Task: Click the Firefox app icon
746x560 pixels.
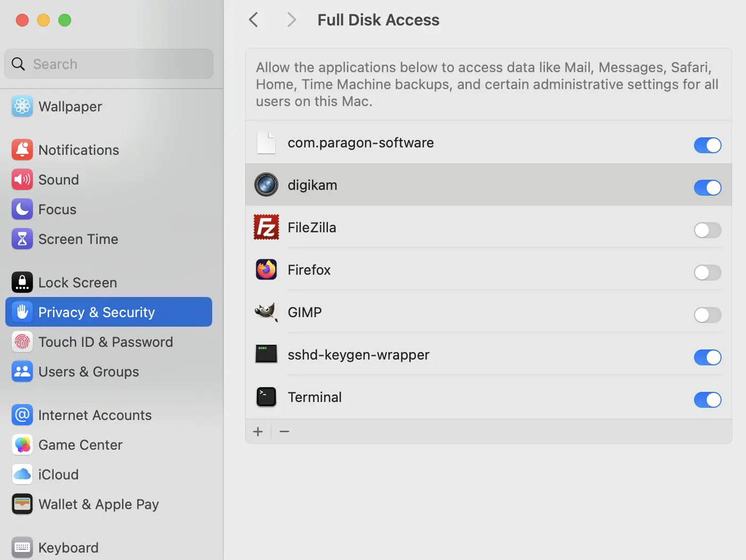Action: pyautogui.click(x=266, y=270)
